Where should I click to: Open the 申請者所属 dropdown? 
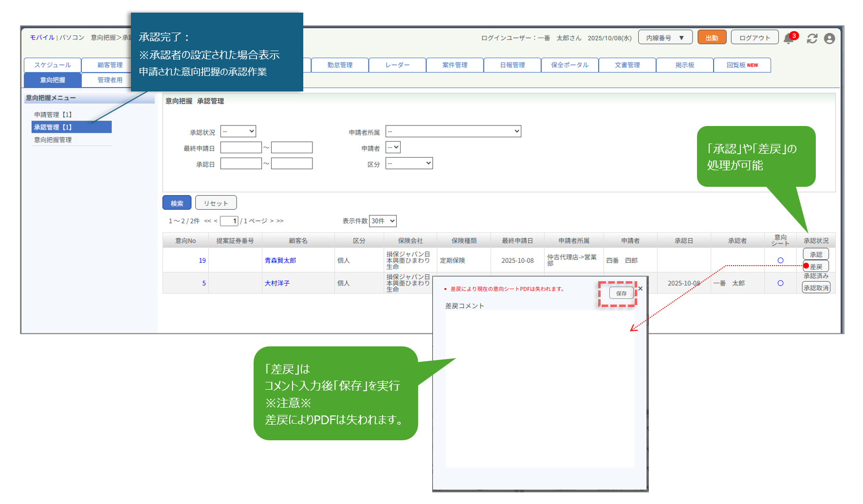point(453,131)
